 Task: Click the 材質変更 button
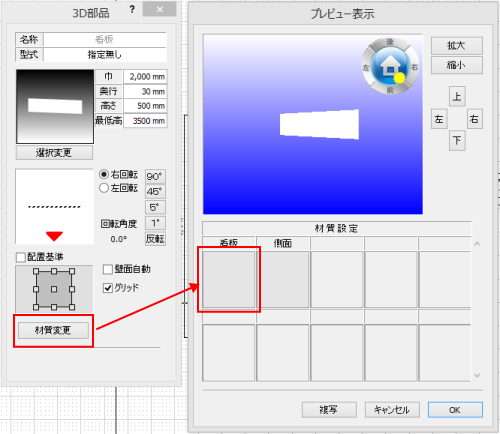click(x=53, y=330)
